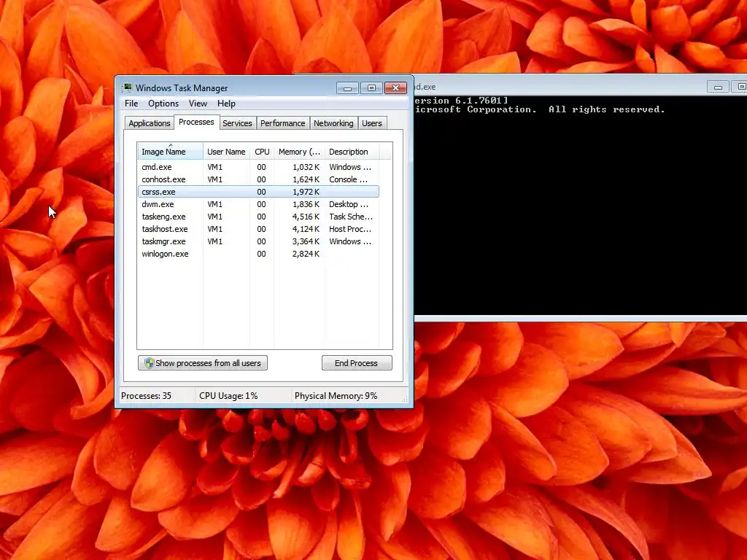Click the 3,364 K memory value
The image size is (747, 560).
[306, 241]
